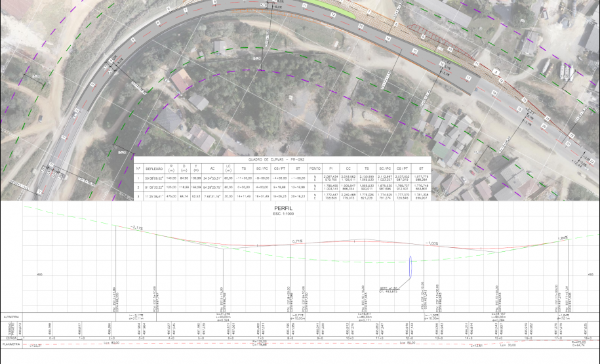Click the -2,17% grade label
The image size is (600, 364).
(x=136, y=228)
